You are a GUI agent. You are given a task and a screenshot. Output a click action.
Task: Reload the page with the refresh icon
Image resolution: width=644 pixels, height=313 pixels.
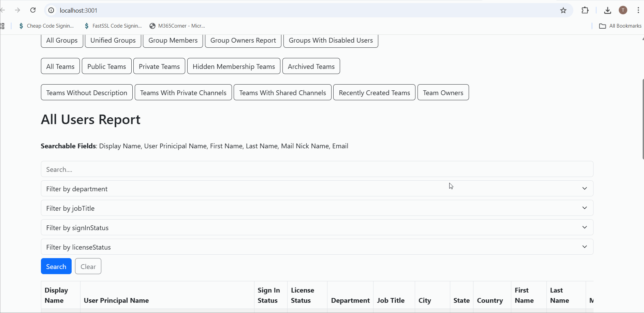33,10
